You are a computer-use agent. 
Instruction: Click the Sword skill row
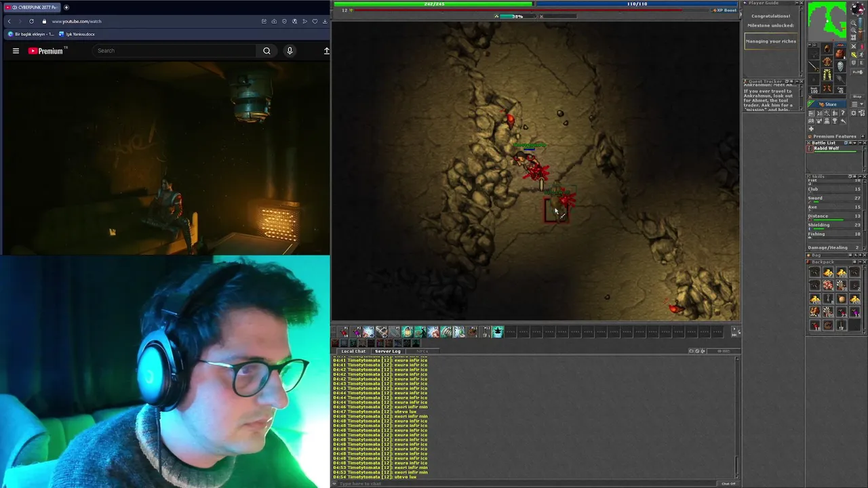pos(834,199)
